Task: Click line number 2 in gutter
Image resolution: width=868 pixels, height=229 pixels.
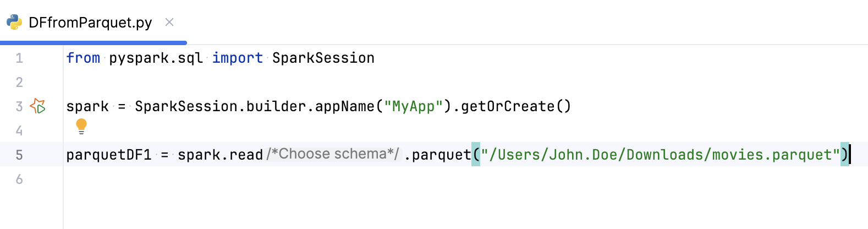Action: coord(19,83)
